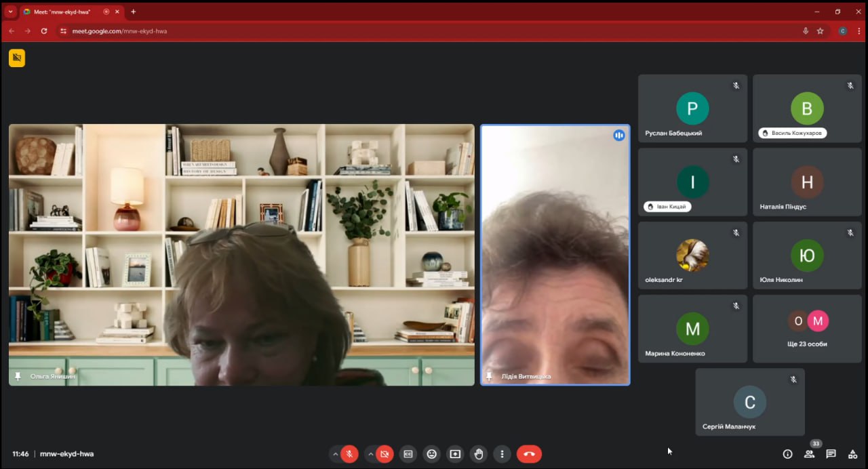Open audio settings arrow next to microphone
The height and width of the screenshot is (469, 868).
coord(335,454)
